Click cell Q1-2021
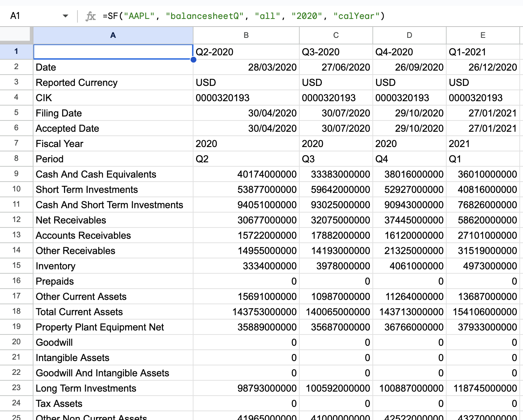 [x=483, y=52]
